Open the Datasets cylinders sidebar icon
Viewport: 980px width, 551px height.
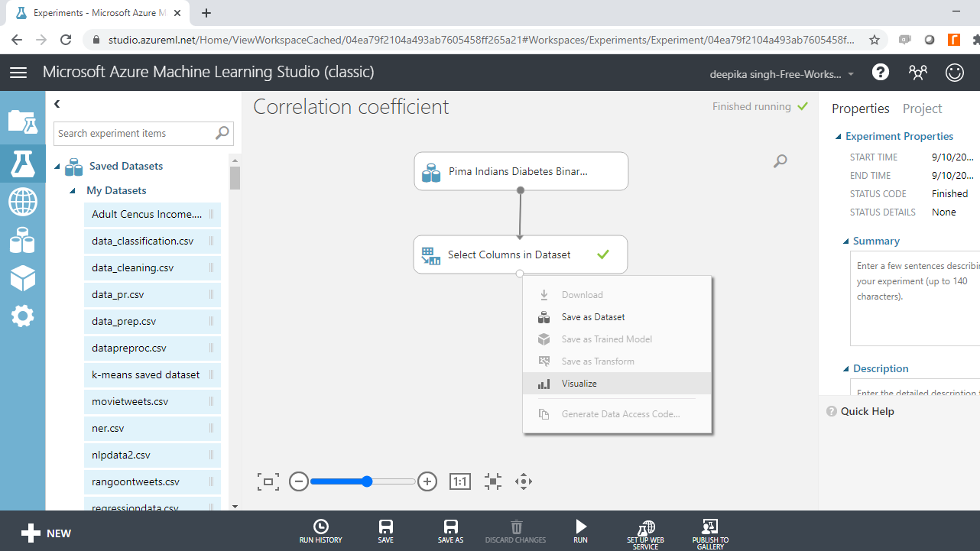point(22,241)
